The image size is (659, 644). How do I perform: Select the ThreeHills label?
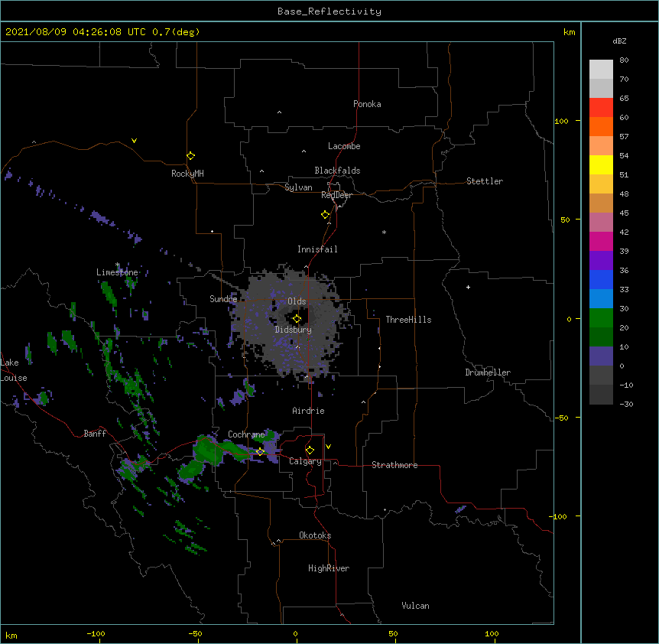tap(408, 320)
